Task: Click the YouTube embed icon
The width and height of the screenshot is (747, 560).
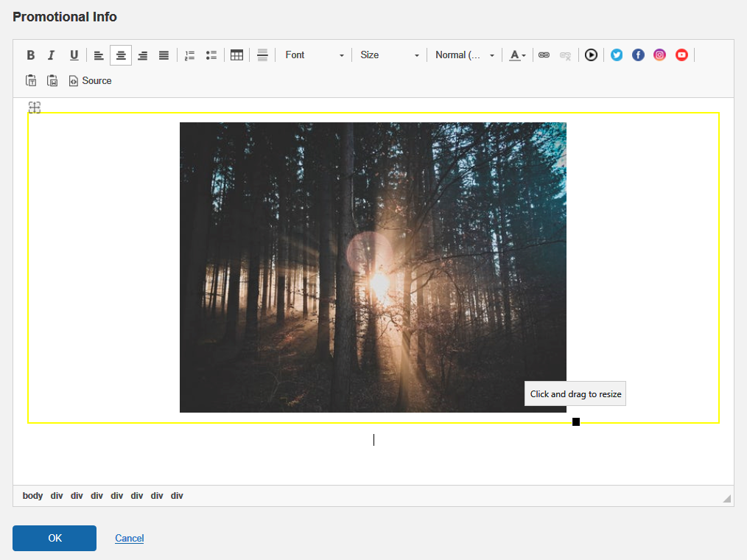Action: click(681, 55)
